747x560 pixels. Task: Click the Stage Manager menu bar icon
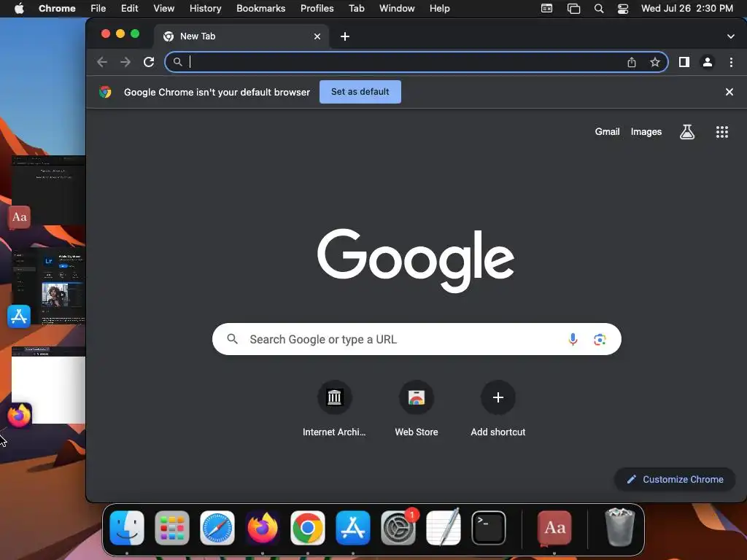point(573,9)
